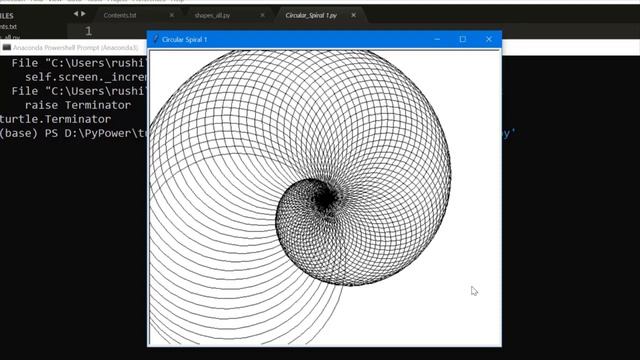640x360 pixels.
Task: Go to next tab with right arrow
Action: (x=84, y=13)
